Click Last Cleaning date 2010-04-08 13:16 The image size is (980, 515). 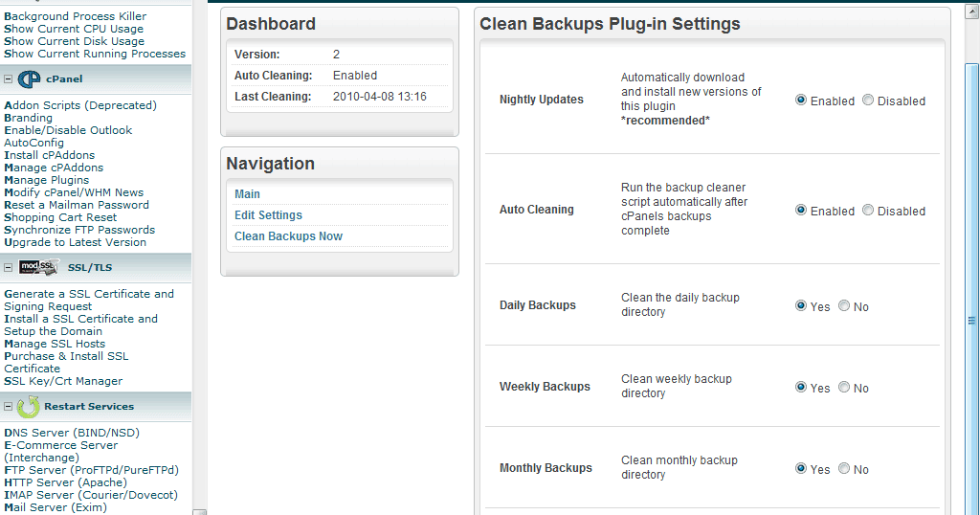tap(379, 97)
